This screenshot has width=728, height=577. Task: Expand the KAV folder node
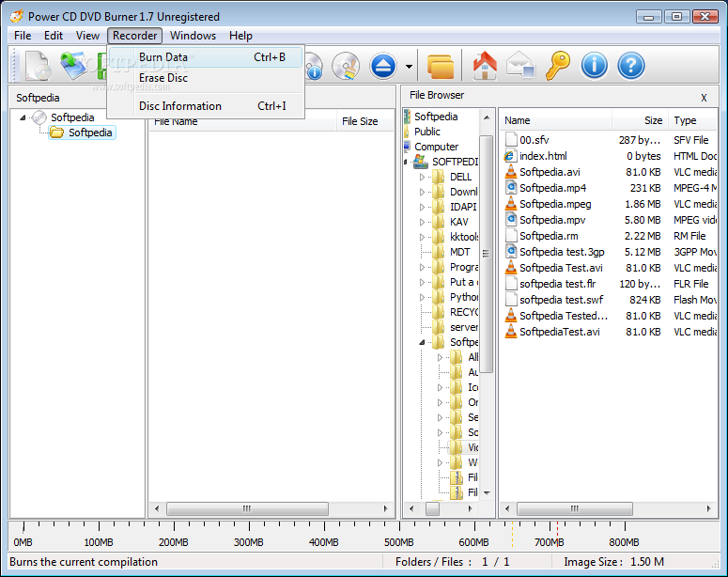click(422, 222)
